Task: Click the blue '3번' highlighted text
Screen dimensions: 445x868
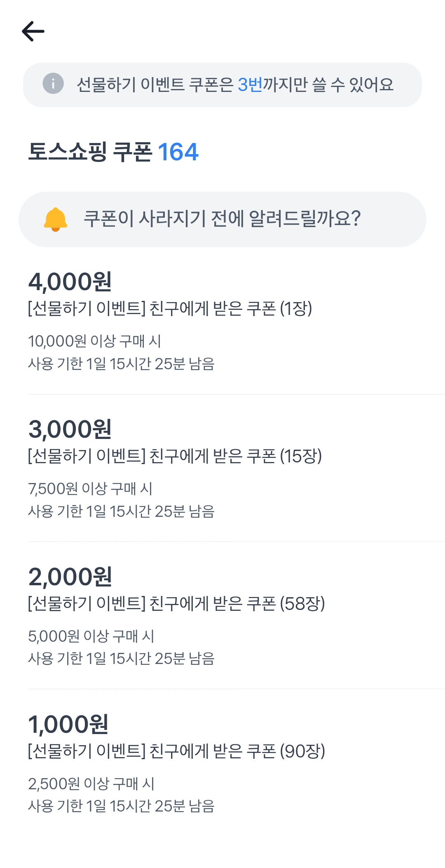Action: (x=250, y=84)
